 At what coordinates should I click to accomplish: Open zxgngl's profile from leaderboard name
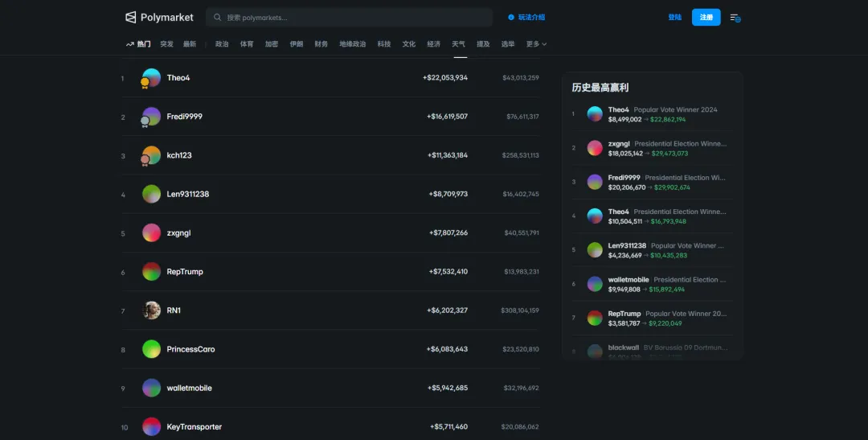point(178,232)
